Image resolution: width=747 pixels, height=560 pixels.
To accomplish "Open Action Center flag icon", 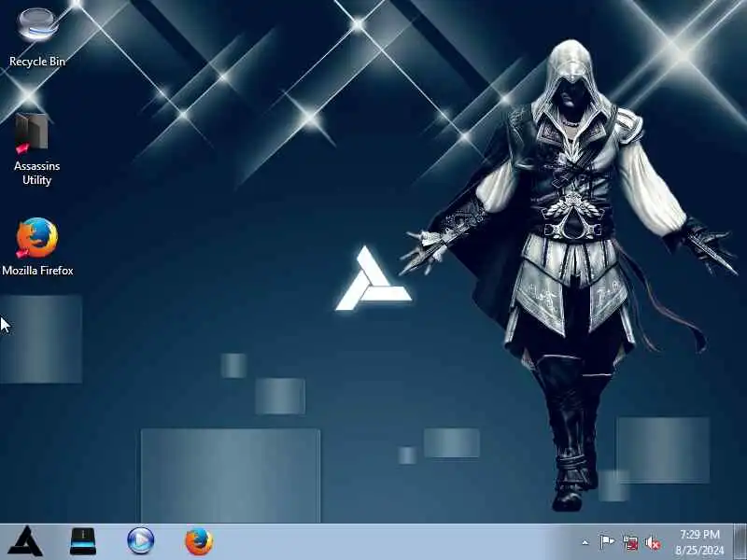I will click(x=606, y=542).
